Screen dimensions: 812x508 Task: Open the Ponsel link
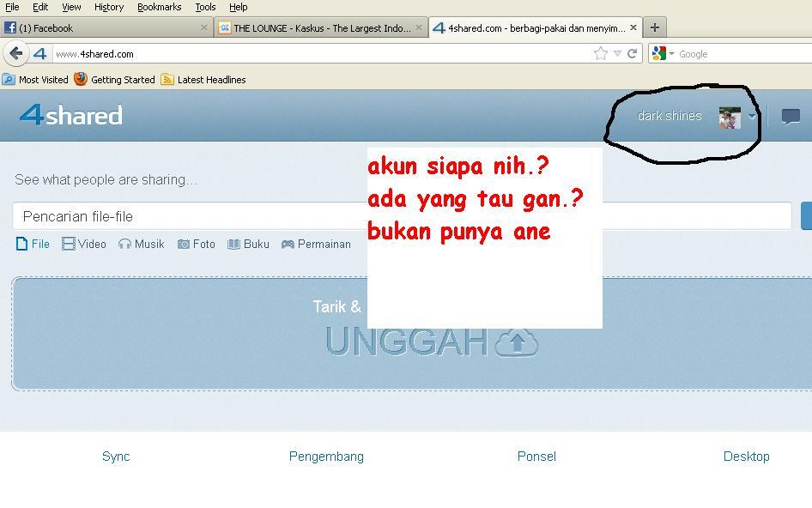[536, 457]
